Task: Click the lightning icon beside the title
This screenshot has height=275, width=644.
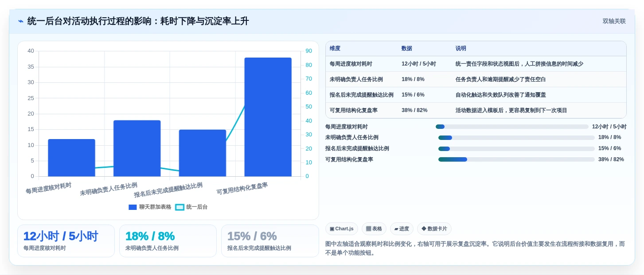Action: (21, 21)
